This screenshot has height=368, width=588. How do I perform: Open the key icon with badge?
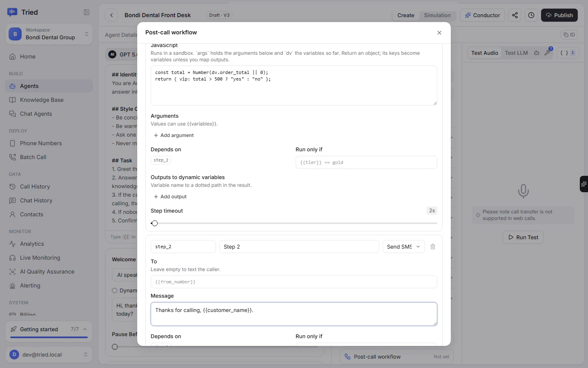pos(548,53)
